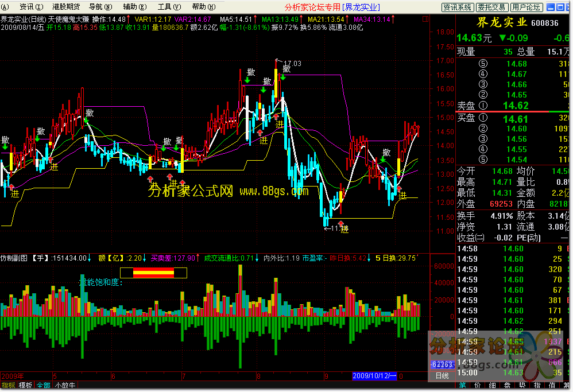Switch to the 指标 tab
Viewport: 573px width, 392px height.
coord(9,385)
